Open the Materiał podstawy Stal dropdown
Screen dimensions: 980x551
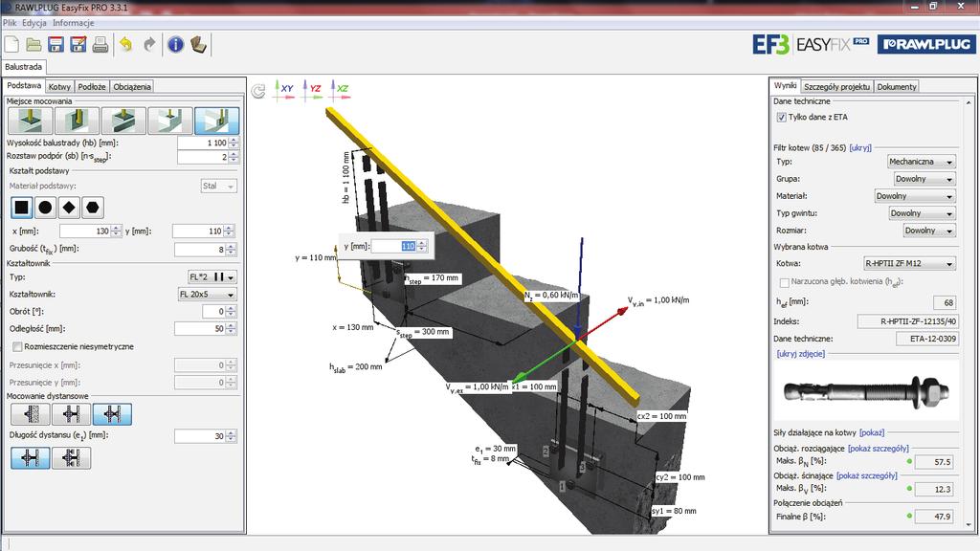219,187
